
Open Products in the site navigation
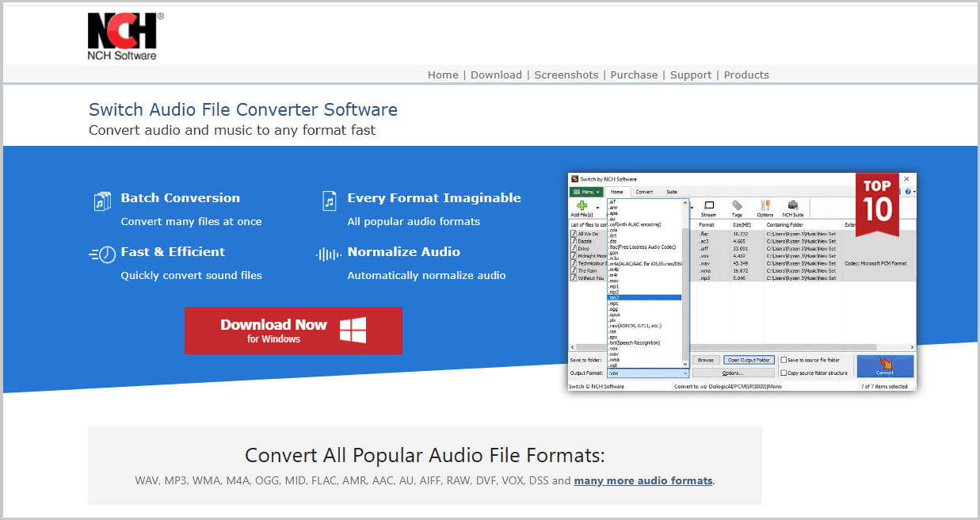(x=746, y=75)
